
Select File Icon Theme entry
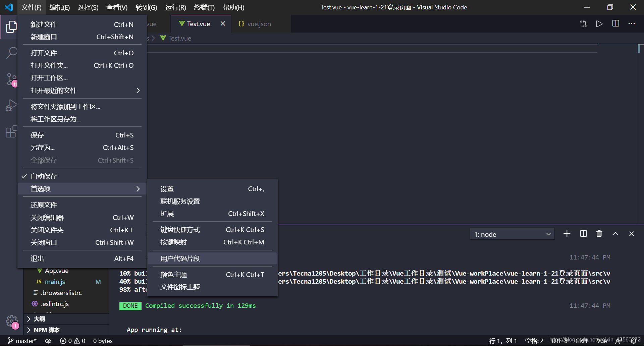pyautogui.click(x=212, y=287)
